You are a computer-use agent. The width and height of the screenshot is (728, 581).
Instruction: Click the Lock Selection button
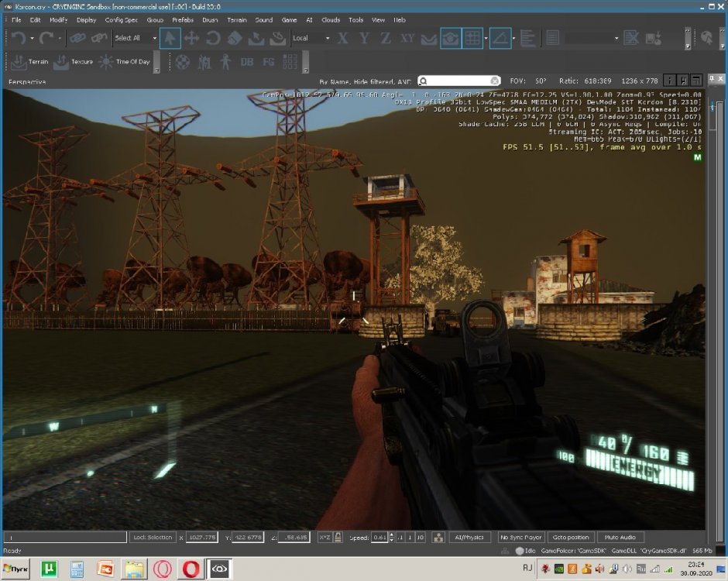[x=153, y=538]
